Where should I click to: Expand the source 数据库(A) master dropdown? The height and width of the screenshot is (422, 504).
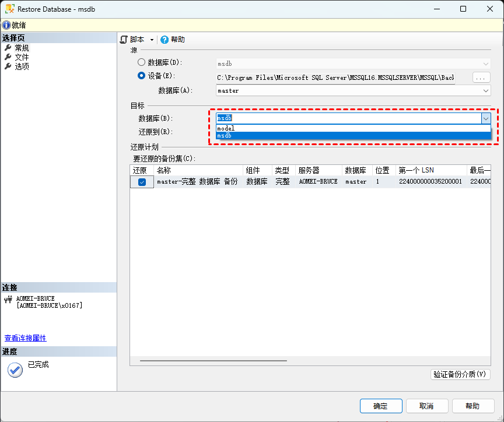point(485,91)
